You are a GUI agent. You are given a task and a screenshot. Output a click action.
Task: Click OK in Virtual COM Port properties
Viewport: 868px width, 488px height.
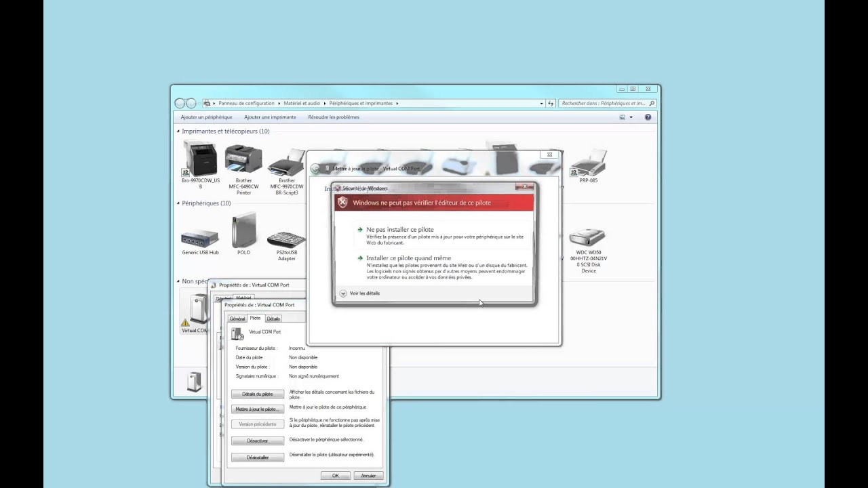(x=335, y=476)
